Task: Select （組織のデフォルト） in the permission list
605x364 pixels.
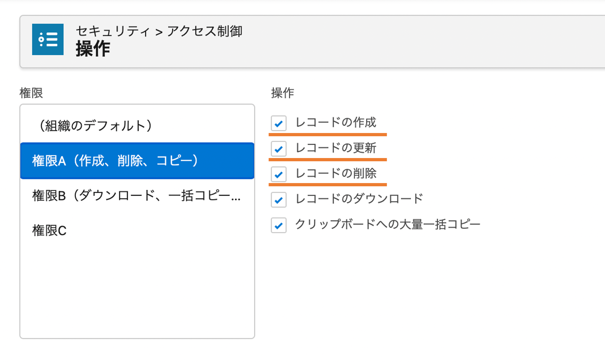Action: point(137,126)
